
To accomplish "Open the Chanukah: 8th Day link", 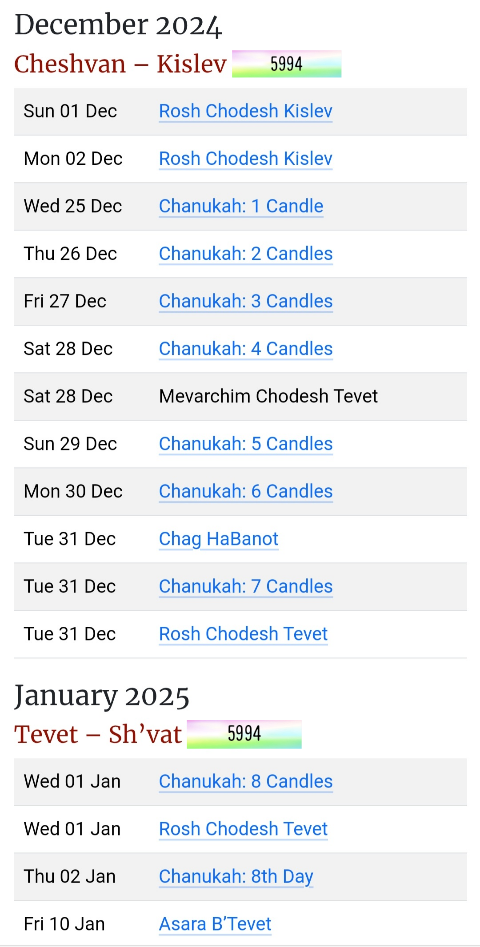I will coord(235,877).
